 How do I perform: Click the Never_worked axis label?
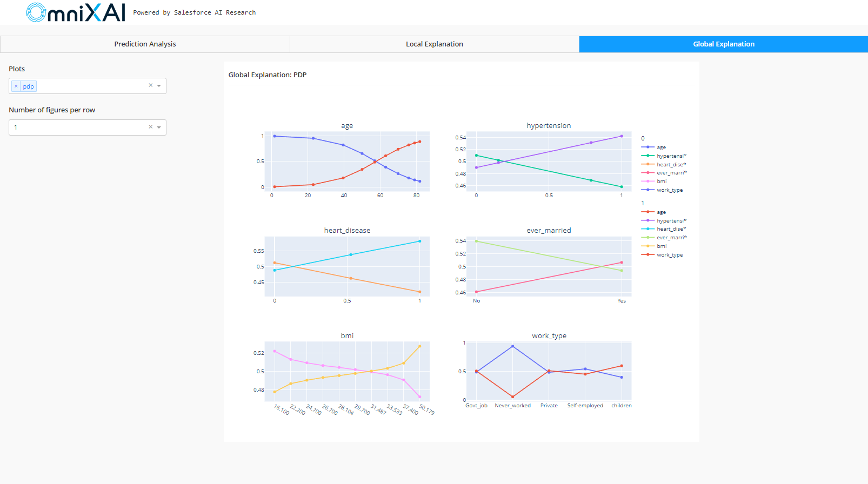pyautogui.click(x=512, y=406)
